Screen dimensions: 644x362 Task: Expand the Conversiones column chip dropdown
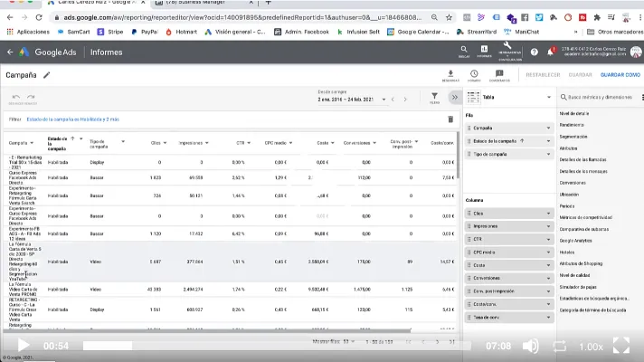click(548, 278)
